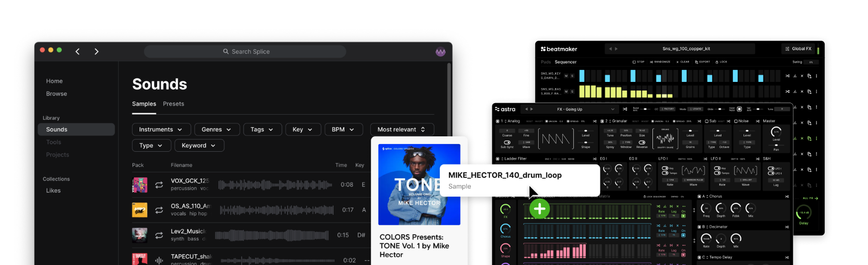The width and height of the screenshot is (868, 265).
Task: Open velocity bars for SNS_WG_KEY track
Action: (x=795, y=76)
